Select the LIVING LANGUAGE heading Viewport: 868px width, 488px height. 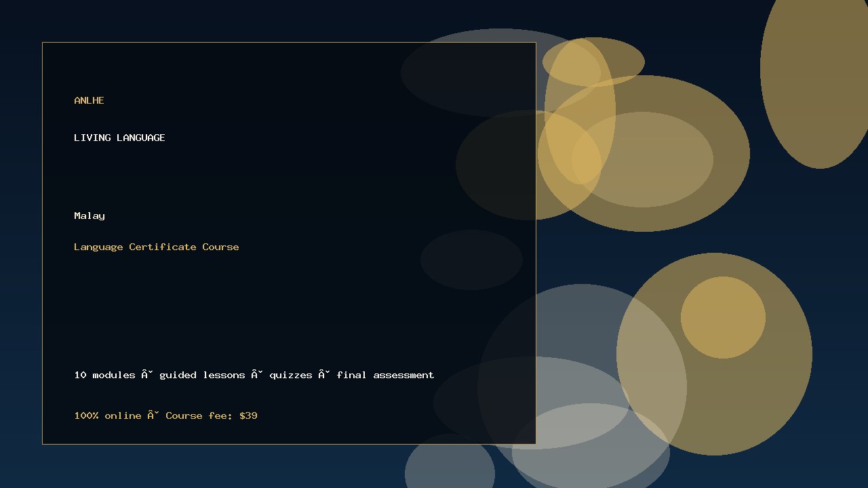(119, 138)
